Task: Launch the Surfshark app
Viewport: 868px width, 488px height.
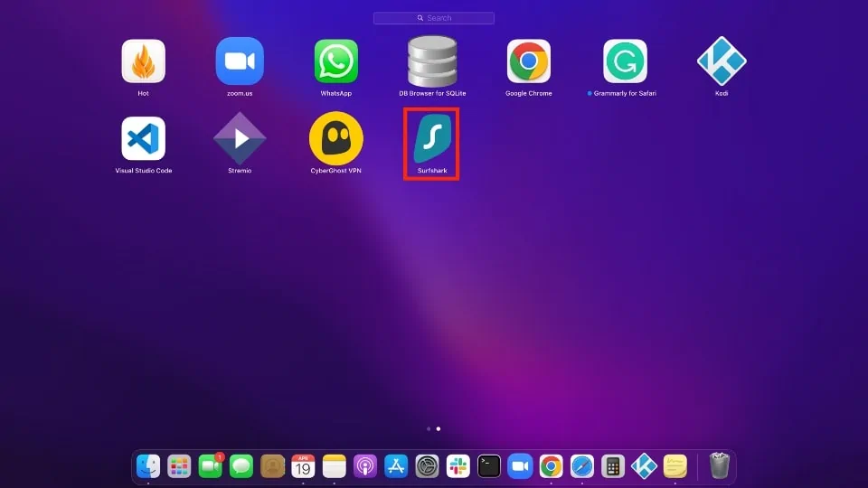Action: point(432,139)
